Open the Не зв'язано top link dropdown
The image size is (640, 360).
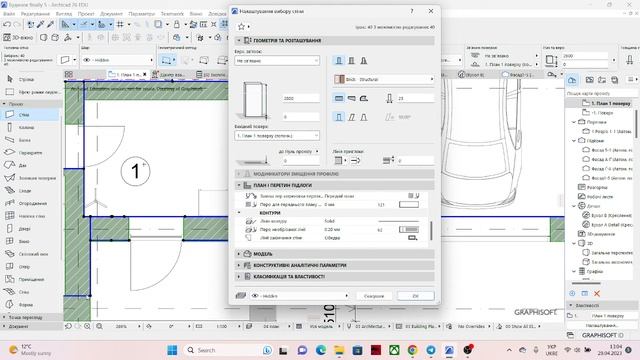click(x=277, y=61)
